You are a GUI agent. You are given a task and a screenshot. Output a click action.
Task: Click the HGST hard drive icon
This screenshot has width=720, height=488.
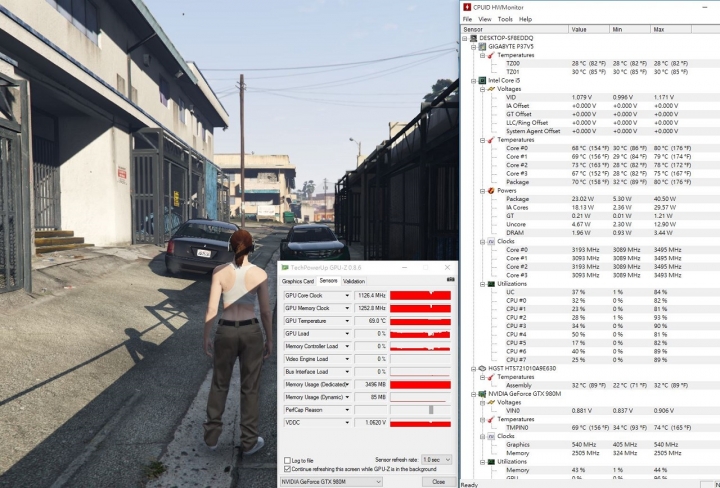(482, 368)
